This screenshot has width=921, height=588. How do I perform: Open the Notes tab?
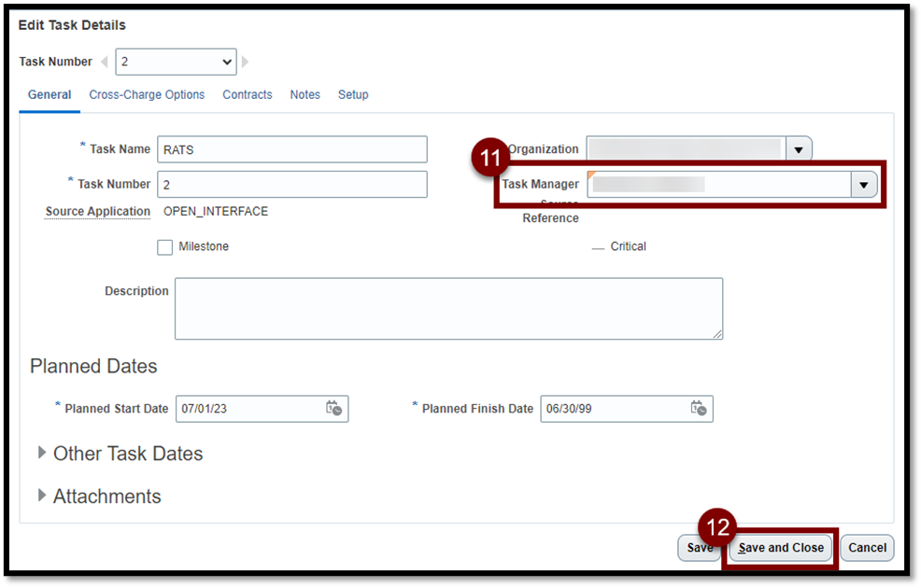click(x=305, y=95)
